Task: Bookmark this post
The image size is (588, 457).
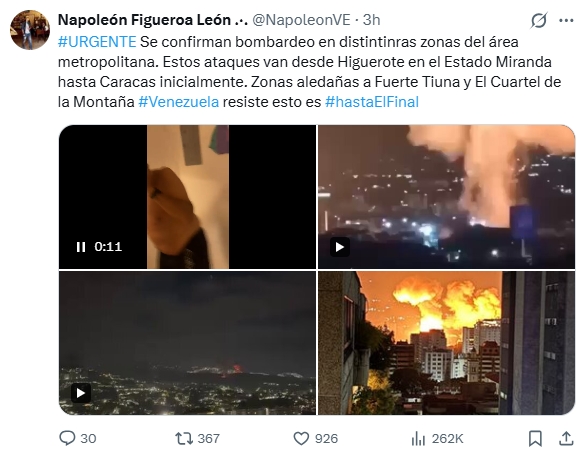Action: point(535,438)
